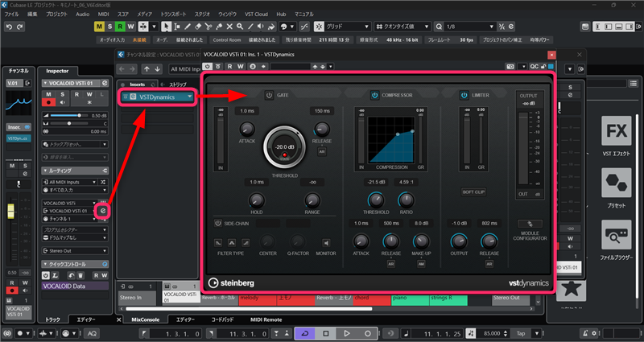
Task: Open the ファイル menu
Action: coord(11,14)
